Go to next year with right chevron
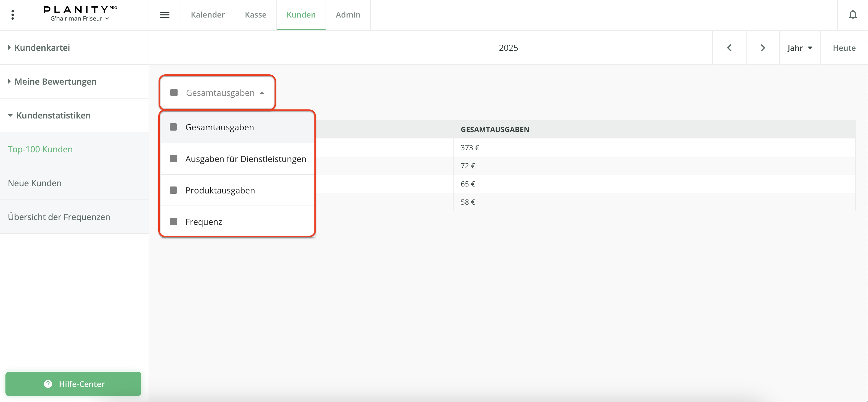Viewport: 868px width, 402px height. click(763, 48)
